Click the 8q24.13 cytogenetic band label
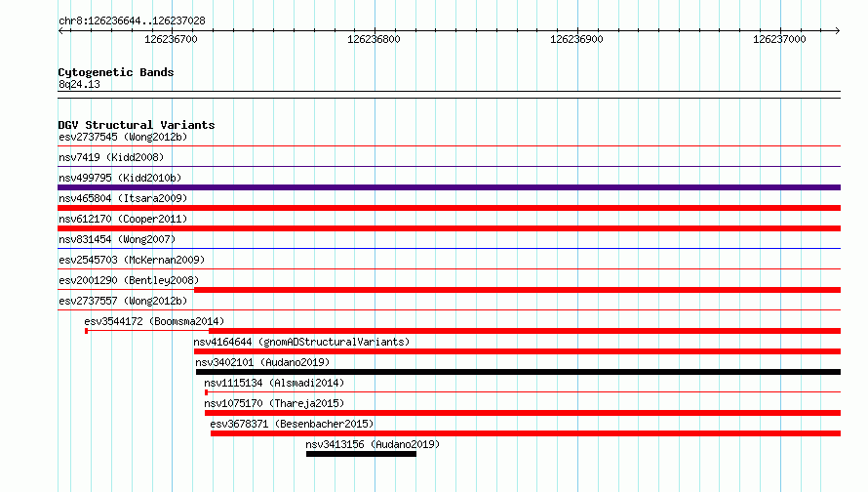This screenshot has width=868, height=492. pos(79,85)
